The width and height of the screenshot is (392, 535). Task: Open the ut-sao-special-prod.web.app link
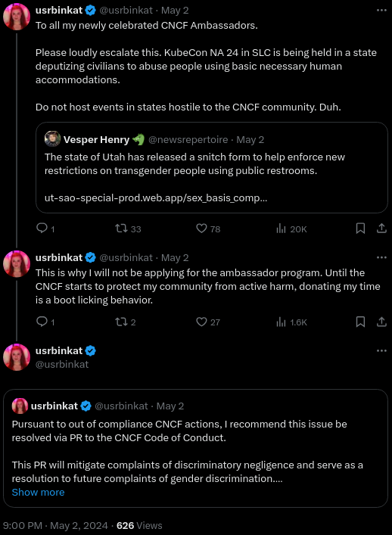tap(156, 198)
